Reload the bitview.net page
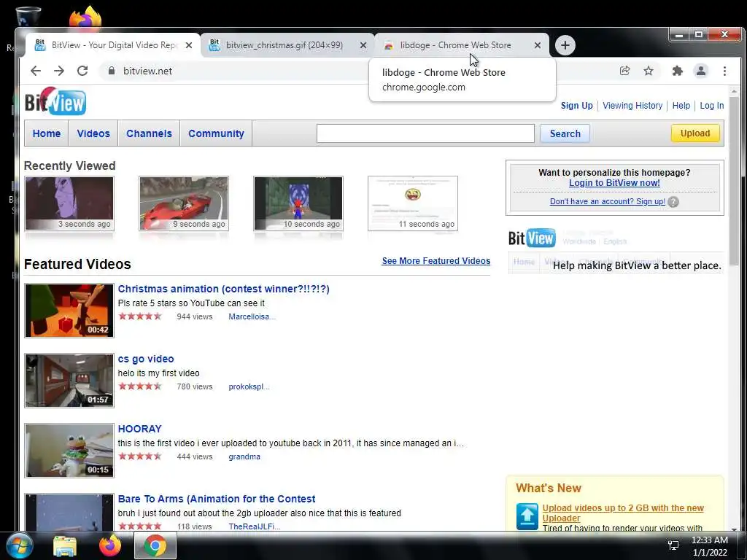Viewport: 747px width, 560px height. [x=82, y=71]
